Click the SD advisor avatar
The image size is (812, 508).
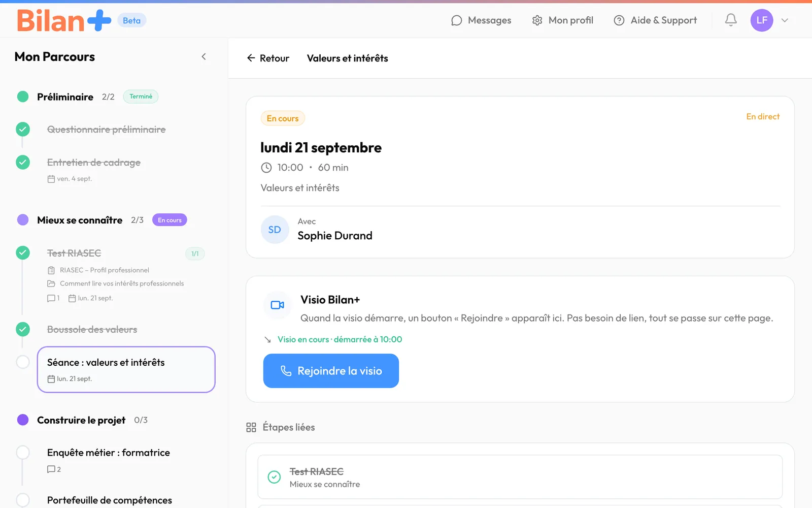click(x=275, y=230)
